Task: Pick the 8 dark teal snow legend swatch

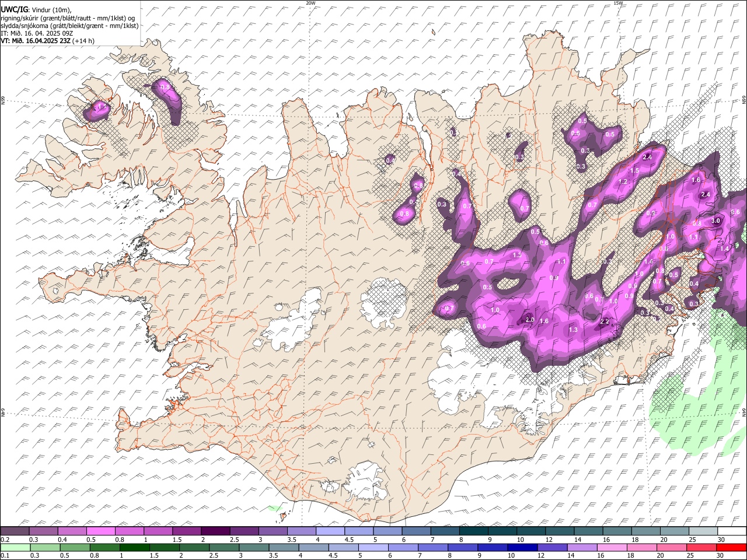Action: click(473, 531)
